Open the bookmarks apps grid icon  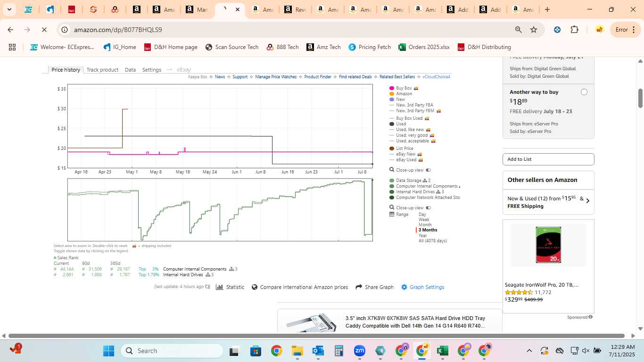tap(12, 47)
